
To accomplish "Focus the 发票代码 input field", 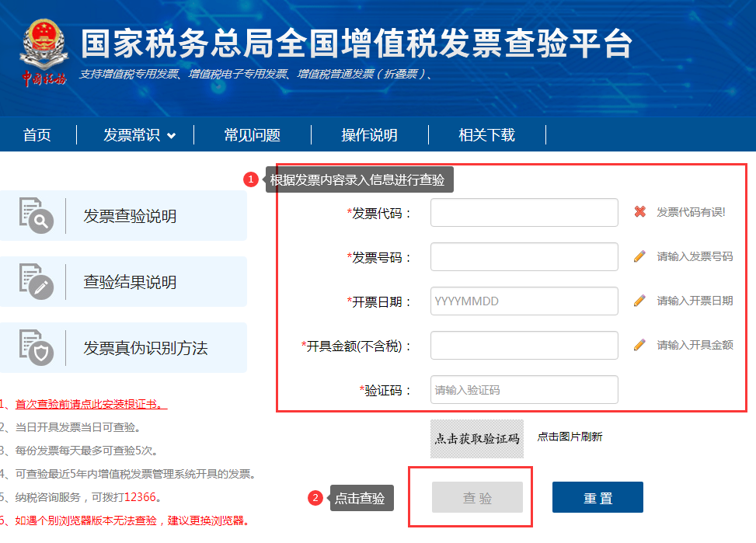I will click(x=524, y=213).
